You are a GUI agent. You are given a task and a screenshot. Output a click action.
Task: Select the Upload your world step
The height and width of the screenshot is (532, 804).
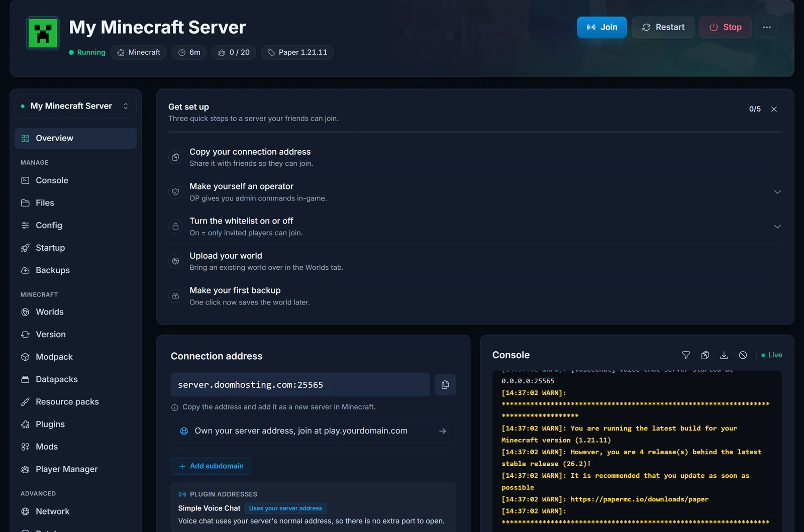coord(475,261)
